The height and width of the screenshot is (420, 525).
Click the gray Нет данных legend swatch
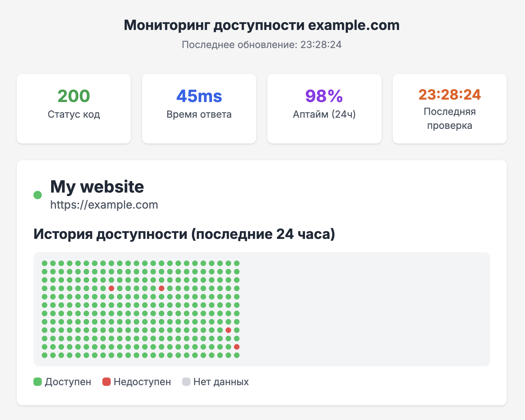[x=186, y=382]
